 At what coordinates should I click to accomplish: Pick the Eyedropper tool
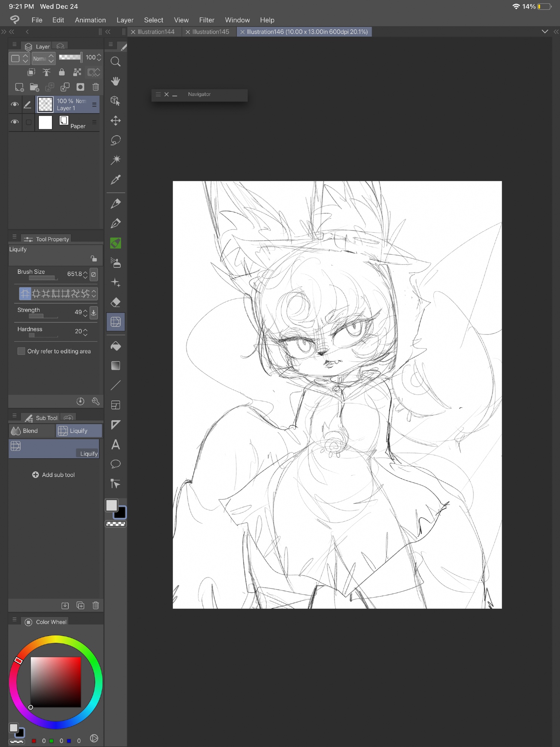click(115, 180)
